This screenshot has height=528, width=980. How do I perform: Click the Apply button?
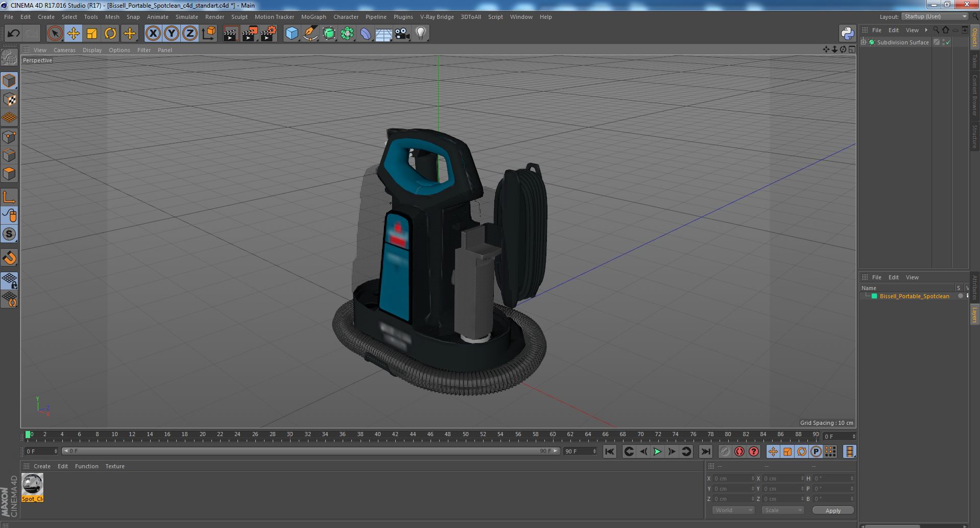tap(833, 511)
